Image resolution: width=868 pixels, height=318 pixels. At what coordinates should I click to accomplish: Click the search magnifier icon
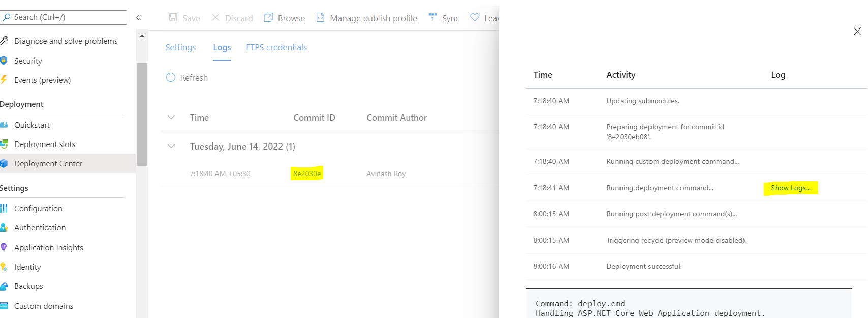pyautogui.click(x=6, y=17)
